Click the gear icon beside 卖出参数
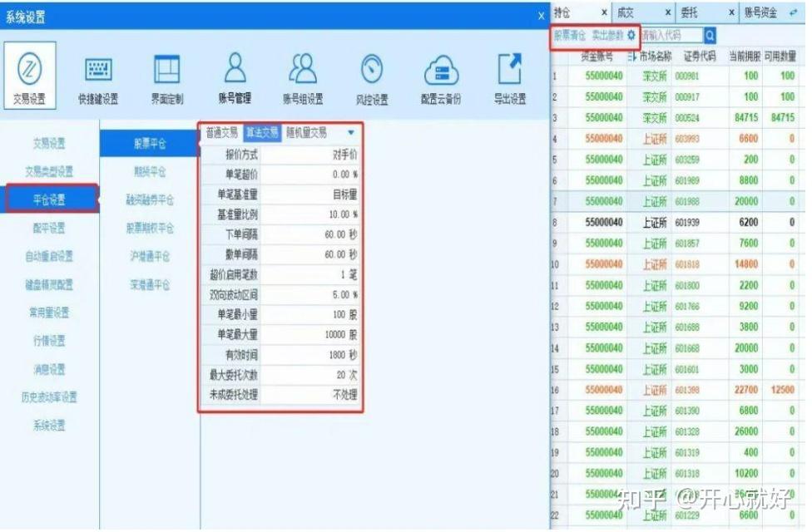The image size is (812, 532). tap(631, 36)
